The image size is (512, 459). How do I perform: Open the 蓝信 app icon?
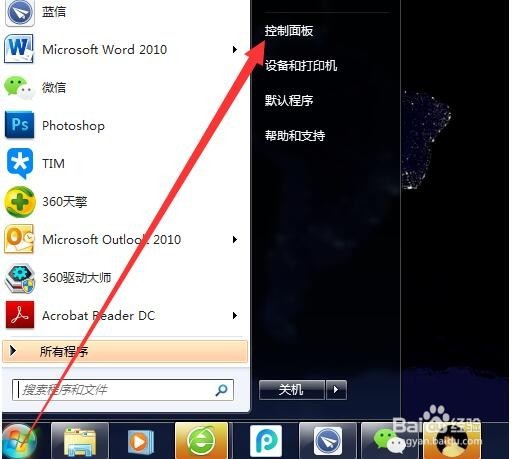click(19, 13)
